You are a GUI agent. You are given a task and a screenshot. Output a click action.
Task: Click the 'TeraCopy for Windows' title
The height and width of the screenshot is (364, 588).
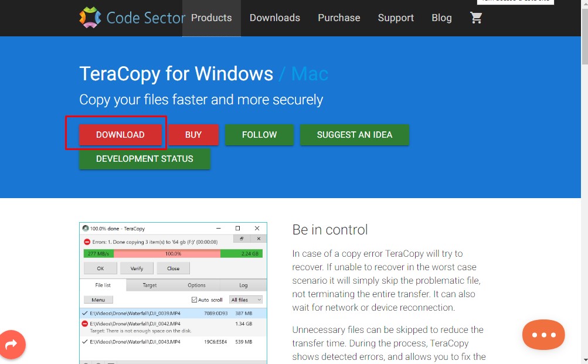tap(176, 73)
